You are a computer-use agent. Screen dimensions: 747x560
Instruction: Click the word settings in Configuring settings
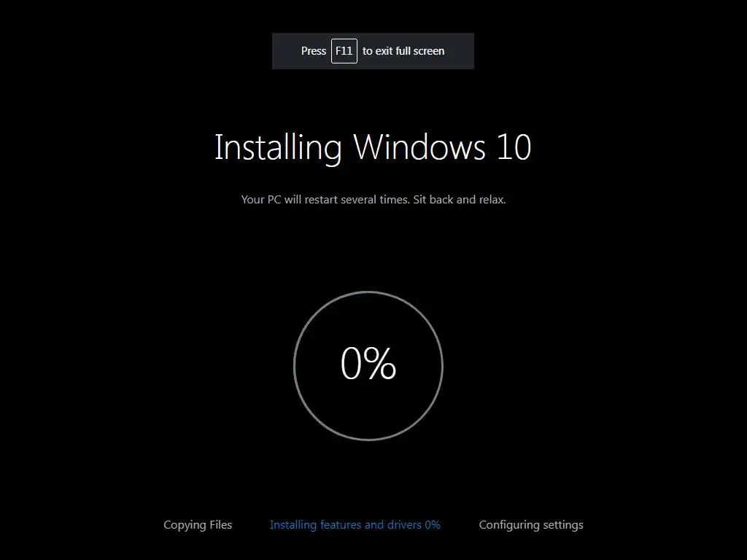tap(563, 525)
